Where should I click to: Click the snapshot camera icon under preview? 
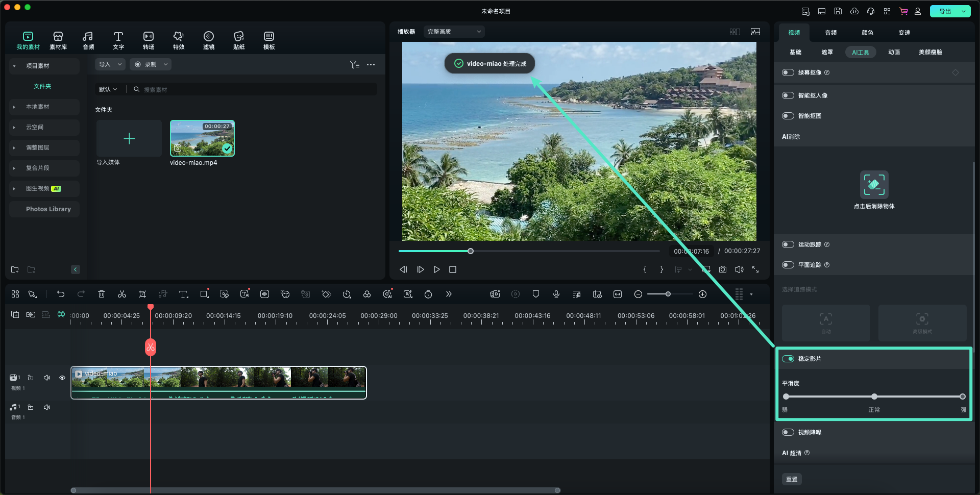[x=723, y=269]
